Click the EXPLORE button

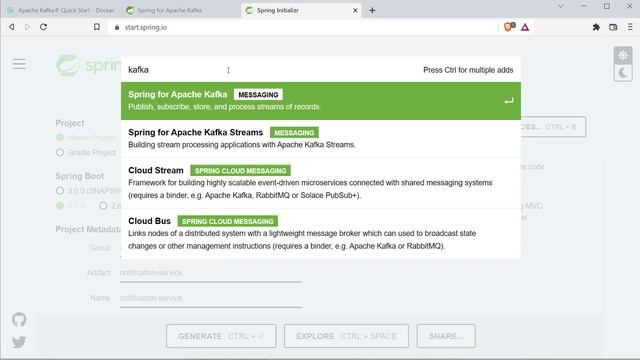pyautogui.click(x=346, y=336)
